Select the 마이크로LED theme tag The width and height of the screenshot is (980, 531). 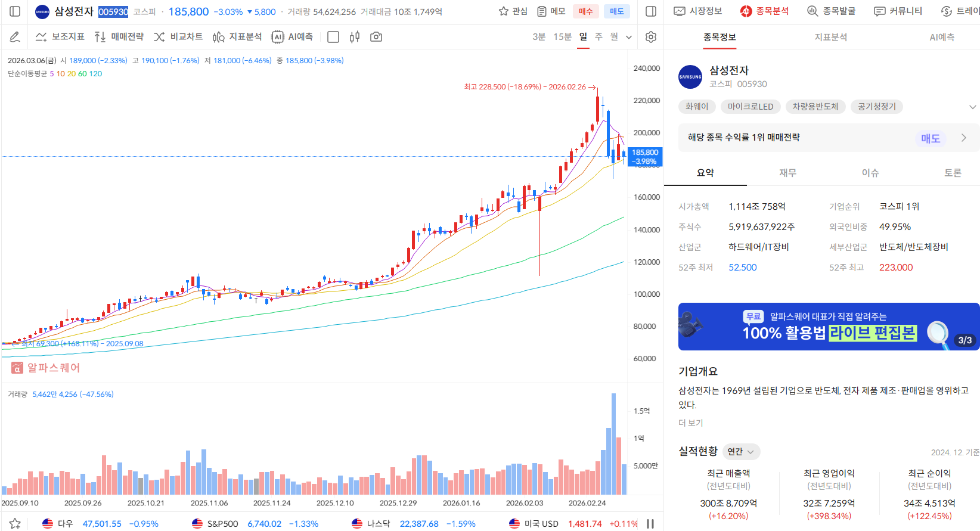pyautogui.click(x=750, y=107)
